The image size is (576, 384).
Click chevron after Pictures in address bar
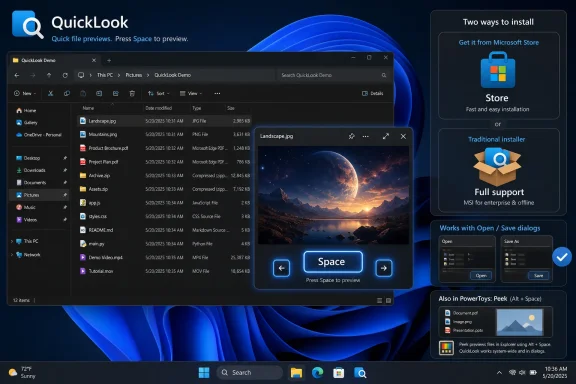(148, 75)
